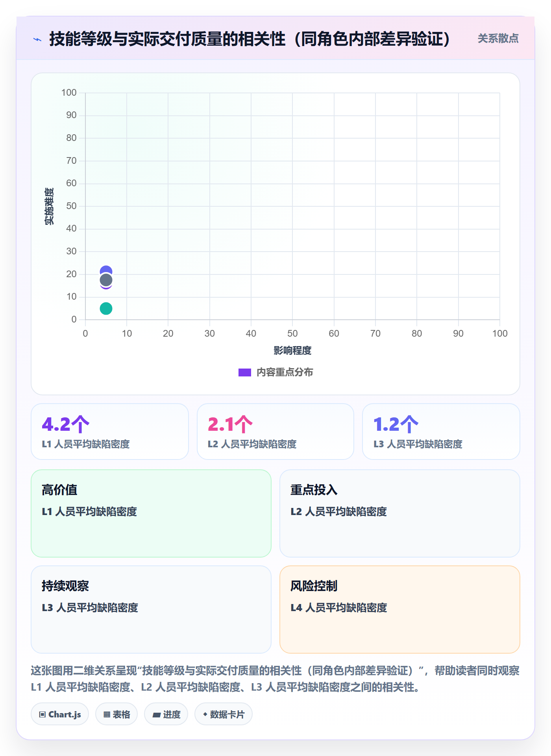Image resolution: width=551 pixels, height=756 pixels.
Task: Click the x-axis tick label 50
Action: pyautogui.click(x=292, y=334)
